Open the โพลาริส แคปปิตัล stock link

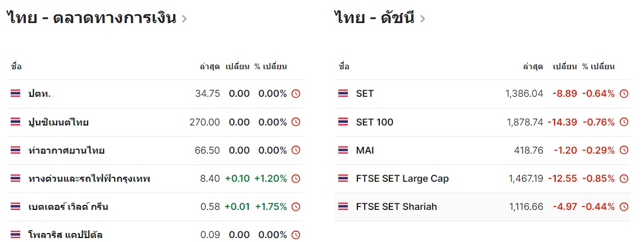click(66, 235)
